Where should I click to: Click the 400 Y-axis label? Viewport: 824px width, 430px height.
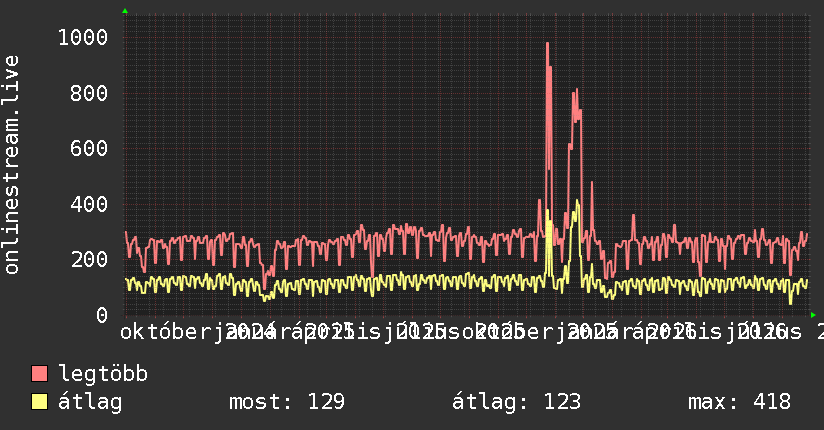(89, 204)
